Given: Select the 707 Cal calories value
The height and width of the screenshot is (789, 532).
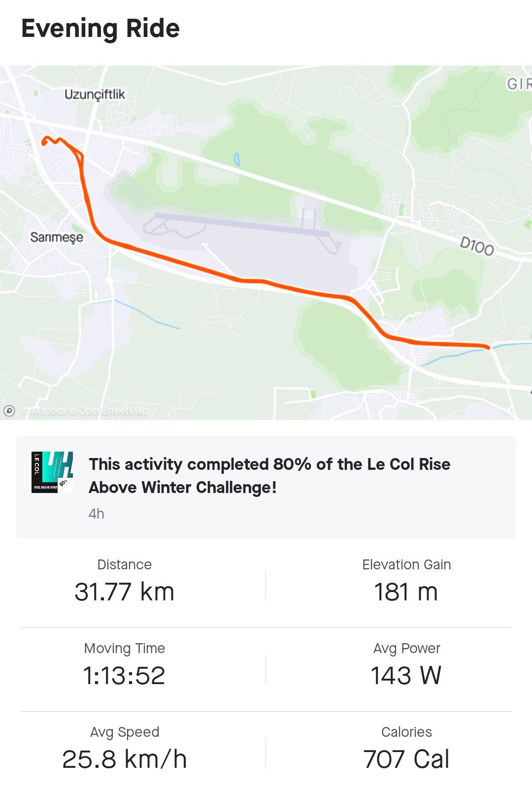Looking at the screenshot, I should click(406, 759).
